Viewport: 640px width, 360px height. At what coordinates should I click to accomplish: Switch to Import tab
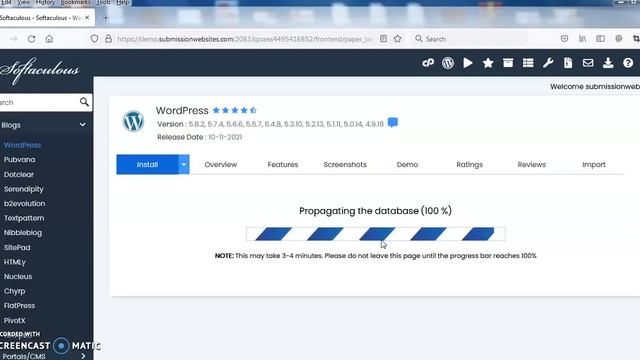(593, 164)
